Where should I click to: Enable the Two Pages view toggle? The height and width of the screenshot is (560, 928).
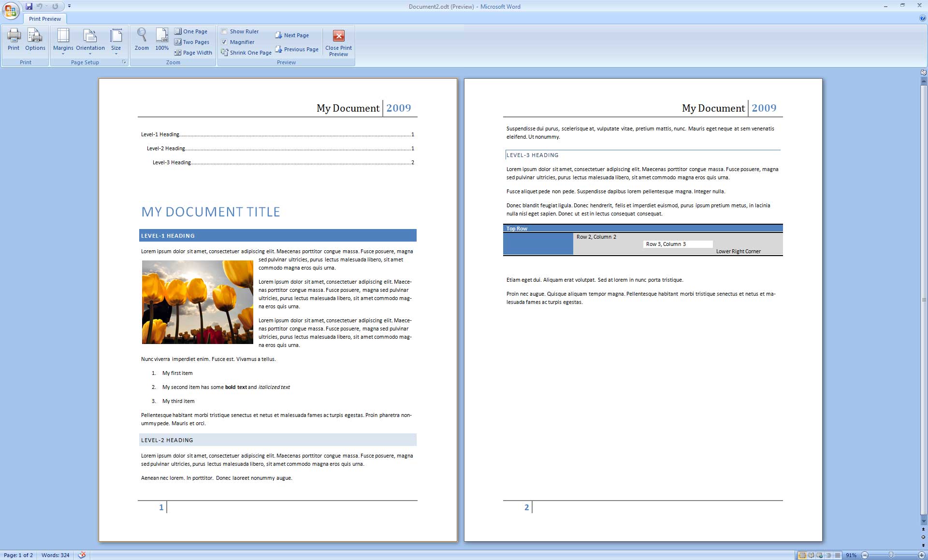click(x=192, y=42)
